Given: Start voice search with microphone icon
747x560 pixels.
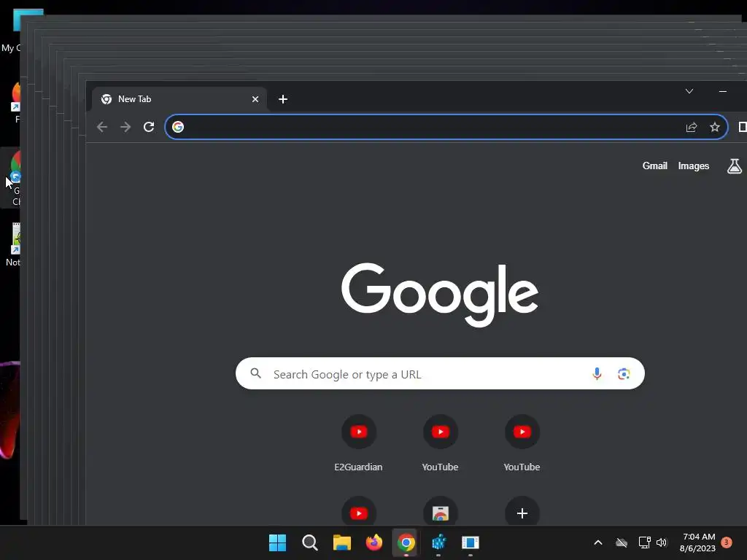Looking at the screenshot, I should (597, 374).
